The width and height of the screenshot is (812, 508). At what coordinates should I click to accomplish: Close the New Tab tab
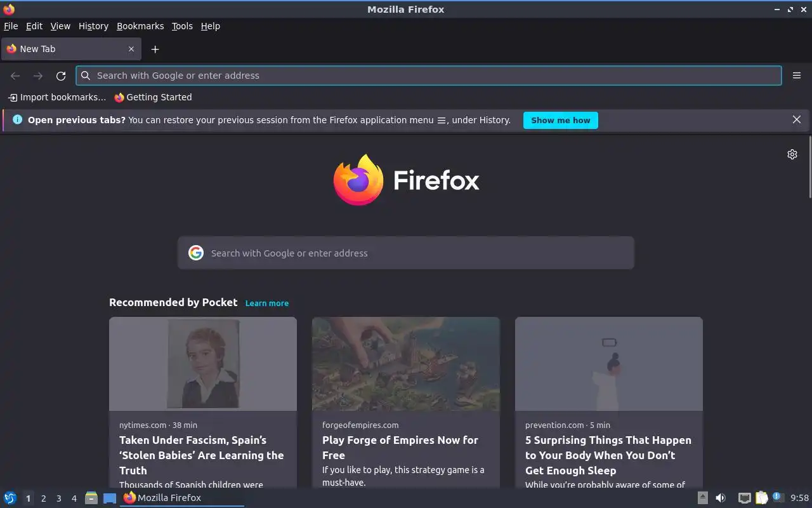[131, 49]
